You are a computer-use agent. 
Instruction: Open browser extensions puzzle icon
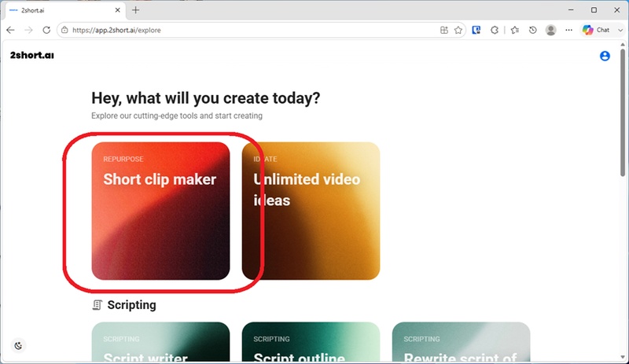point(495,30)
